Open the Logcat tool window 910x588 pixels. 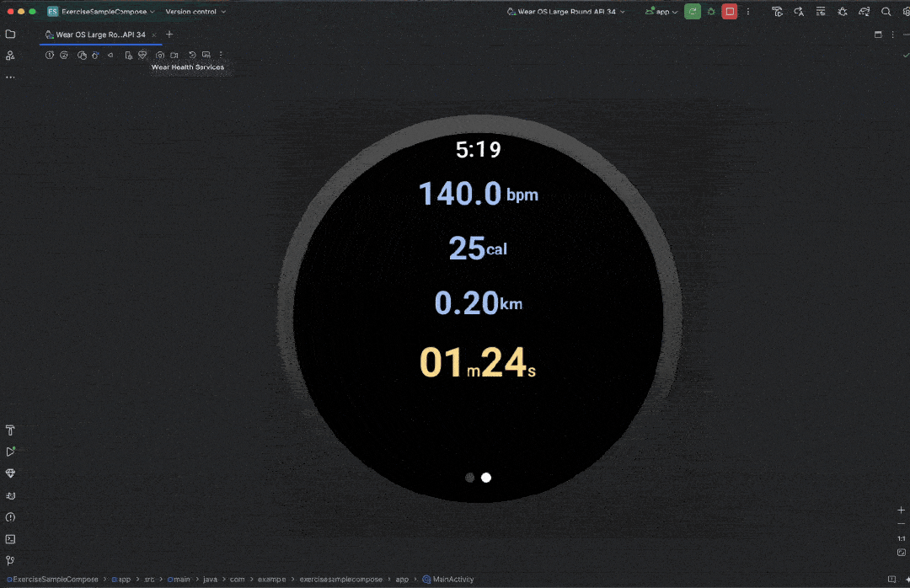10,495
